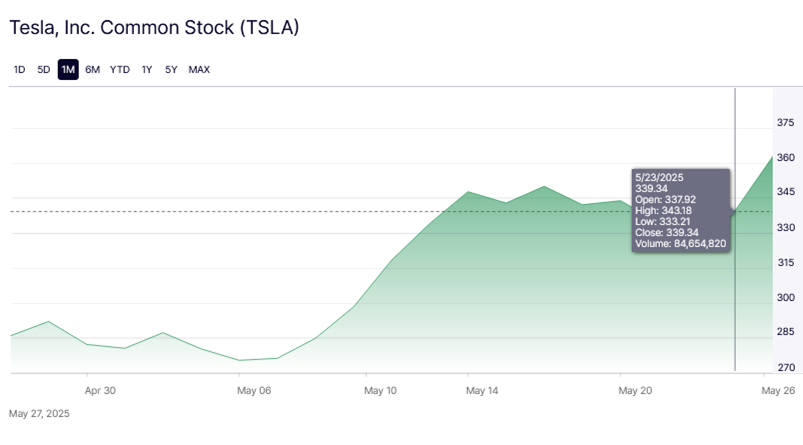Select the YTD range option

120,69
